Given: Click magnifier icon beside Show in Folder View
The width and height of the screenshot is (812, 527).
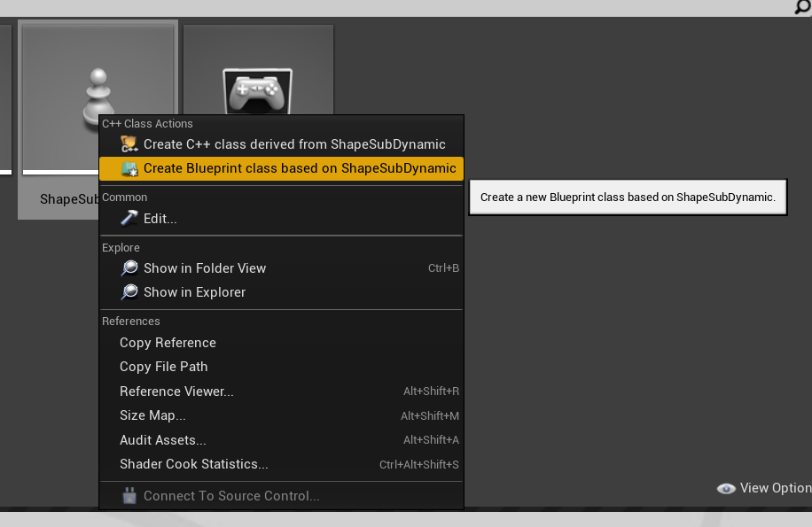Looking at the screenshot, I should (129, 267).
